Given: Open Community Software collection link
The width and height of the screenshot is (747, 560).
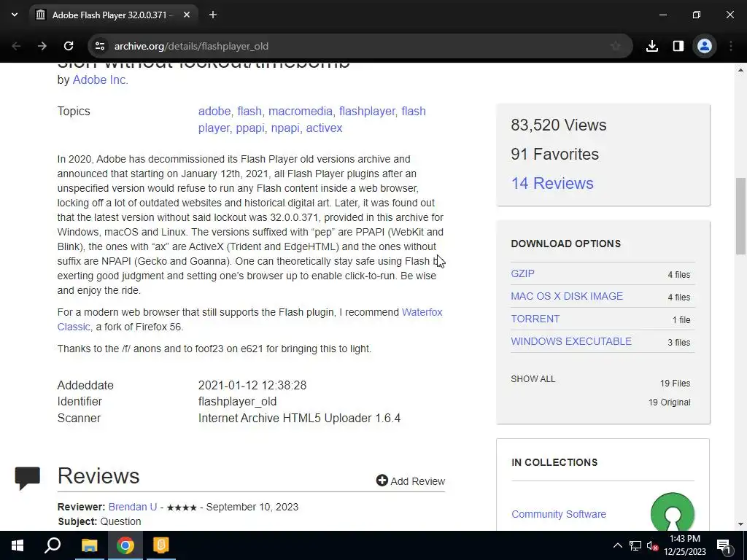Looking at the screenshot, I should [x=559, y=514].
